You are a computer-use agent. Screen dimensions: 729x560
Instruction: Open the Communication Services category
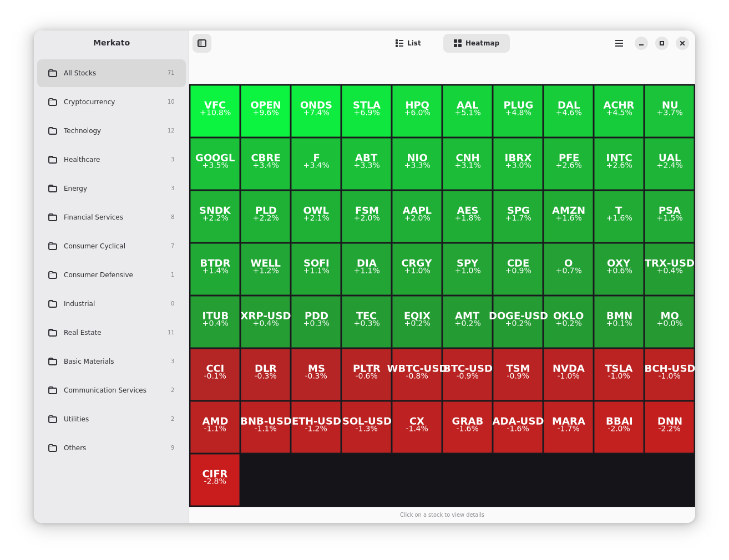tap(112, 390)
